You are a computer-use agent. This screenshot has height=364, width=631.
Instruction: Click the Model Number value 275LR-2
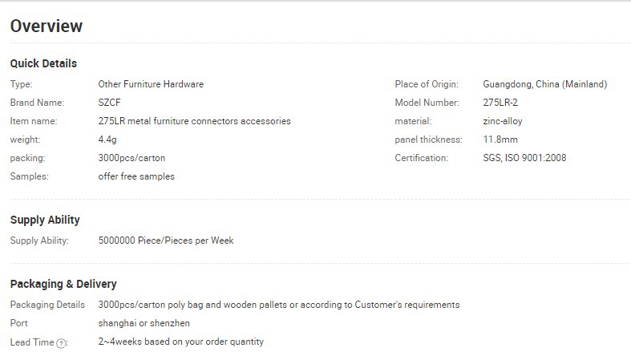[500, 103]
